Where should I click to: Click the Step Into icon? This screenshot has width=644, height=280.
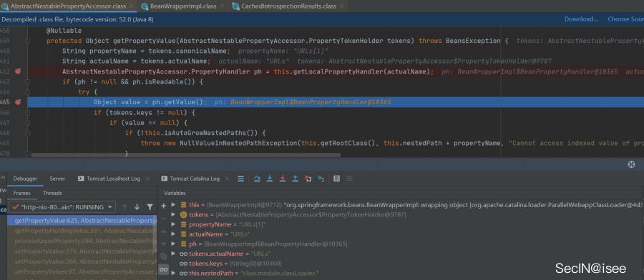click(270, 179)
